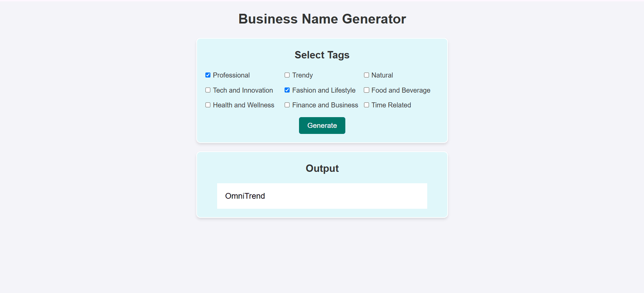The height and width of the screenshot is (293, 644).
Task: Uncheck the Professional checkbox
Action: point(208,75)
